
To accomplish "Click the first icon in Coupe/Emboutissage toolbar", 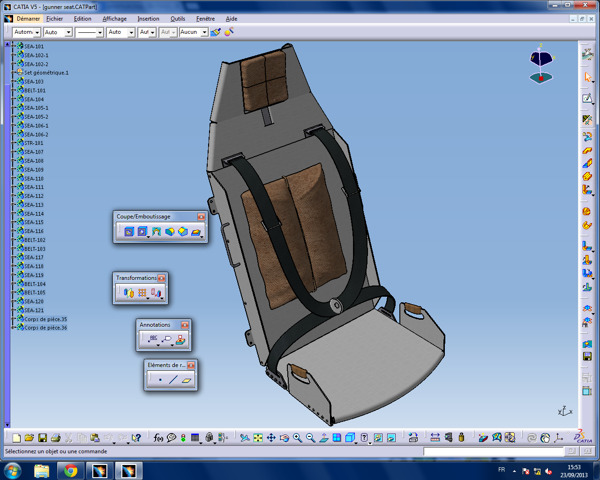I will click(129, 231).
